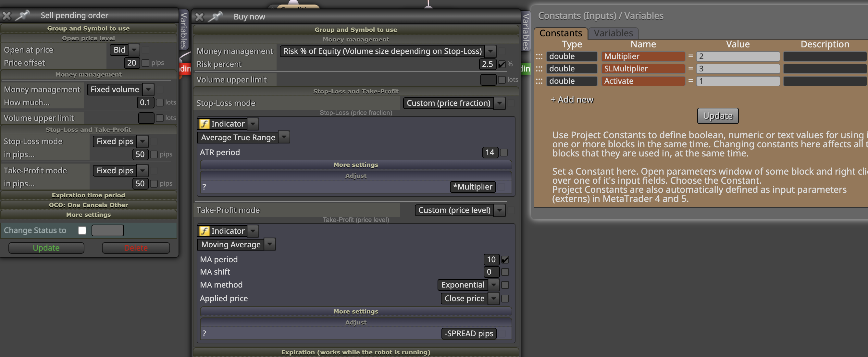Toggle Stop-Loss in pips checkbox
Screen dimensions: 868x357
tap(154, 154)
